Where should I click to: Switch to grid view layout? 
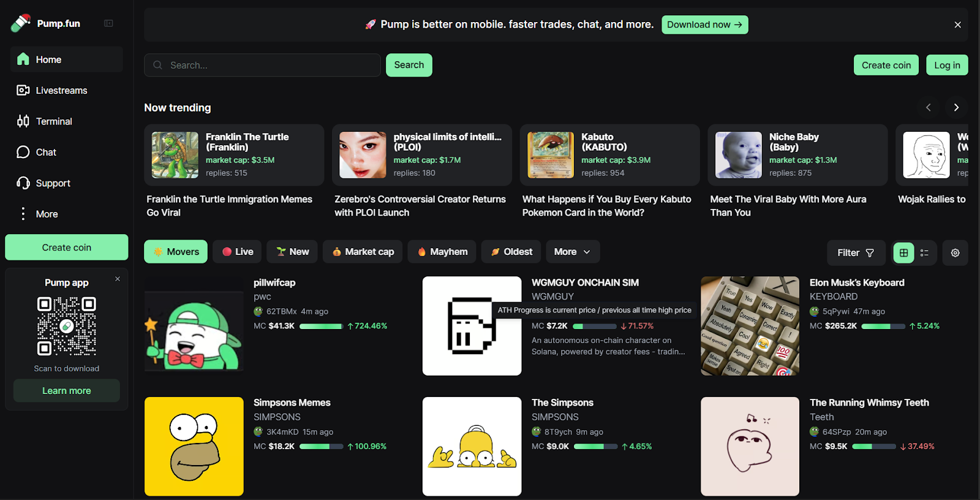pyautogui.click(x=903, y=252)
